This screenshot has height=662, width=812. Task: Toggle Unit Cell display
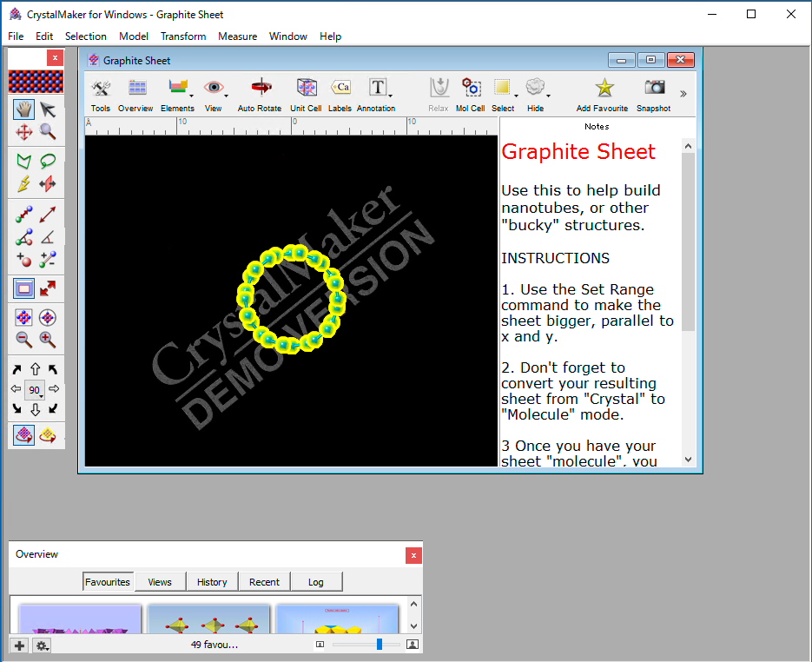click(306, 95)
